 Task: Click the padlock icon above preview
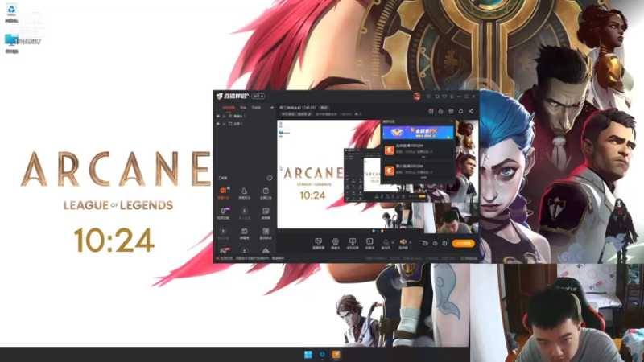click(440, 111)
